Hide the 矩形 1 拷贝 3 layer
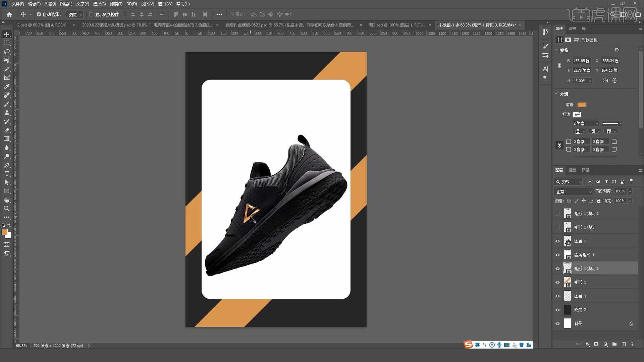The height and width of the screenshot is (362, 644). [557, 268]
